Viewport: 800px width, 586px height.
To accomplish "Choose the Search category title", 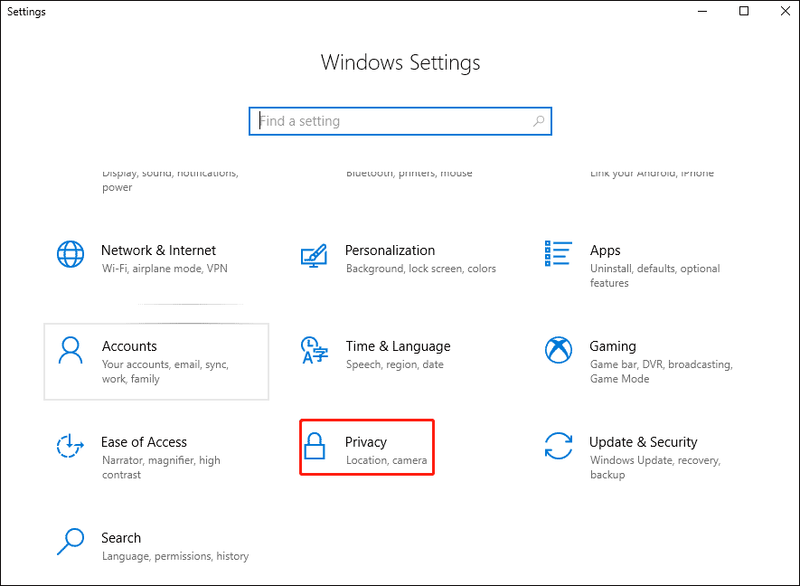I will pyautogui.click(x=121, y=538).
